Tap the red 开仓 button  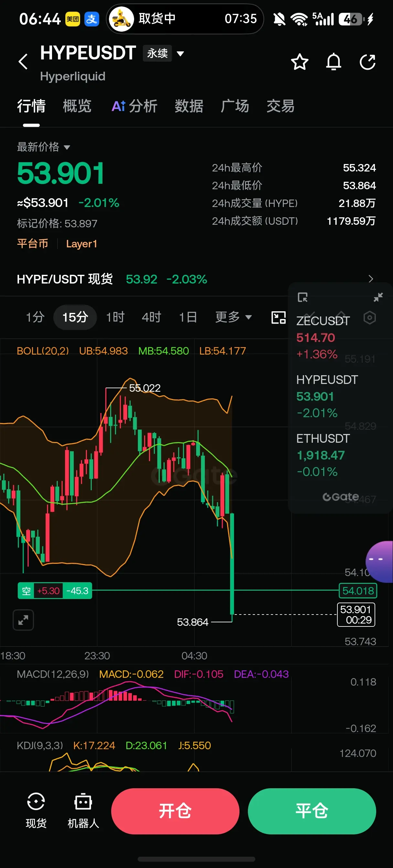(175, 811)
